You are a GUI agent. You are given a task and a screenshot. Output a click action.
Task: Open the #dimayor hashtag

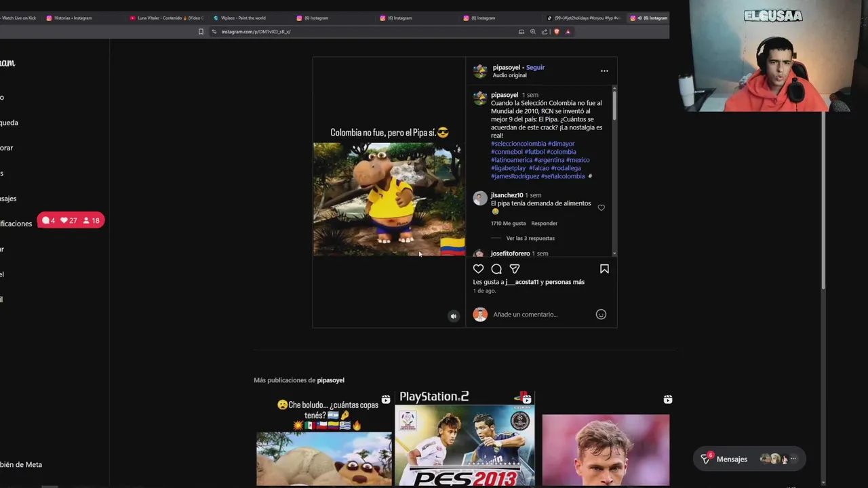[x=561, y=144]
